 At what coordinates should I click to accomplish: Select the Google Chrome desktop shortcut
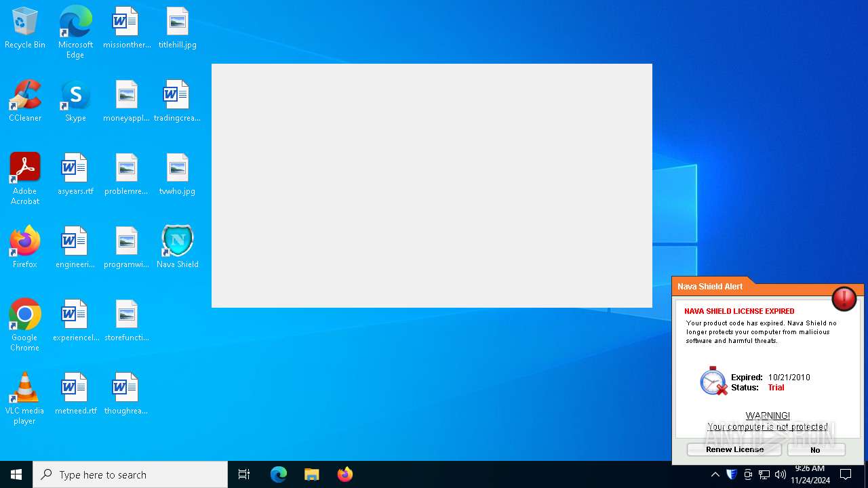click(25, 325)
